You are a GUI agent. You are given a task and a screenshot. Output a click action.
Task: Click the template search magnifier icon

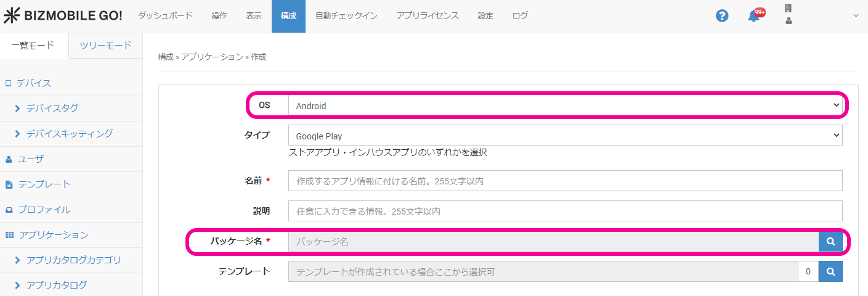click(830, 271)
